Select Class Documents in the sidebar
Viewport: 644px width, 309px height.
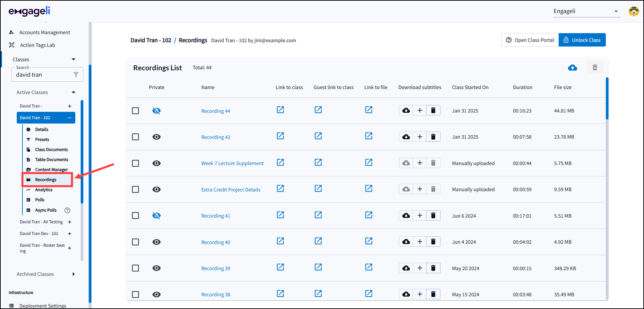51,150
